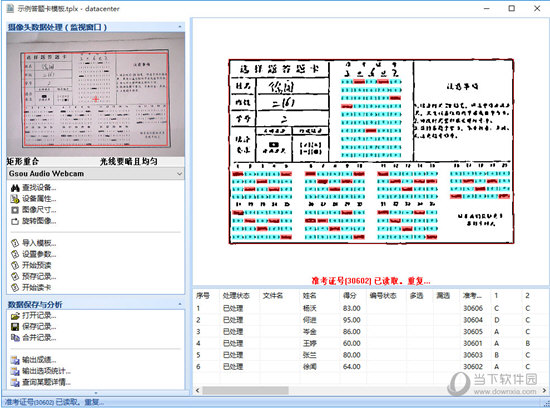Viewport: 550px width, 408px height.
Task: Click the 输出成绩 export scores icon
Action: click(x=15, y=360)
